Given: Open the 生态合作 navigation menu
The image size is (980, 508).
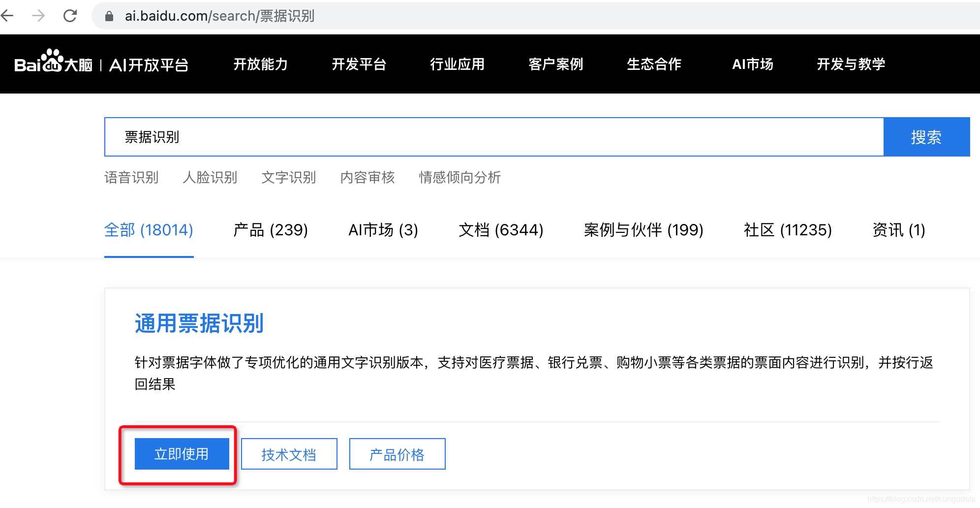Looking at the screenshot, I should click(x=654, y=64).
